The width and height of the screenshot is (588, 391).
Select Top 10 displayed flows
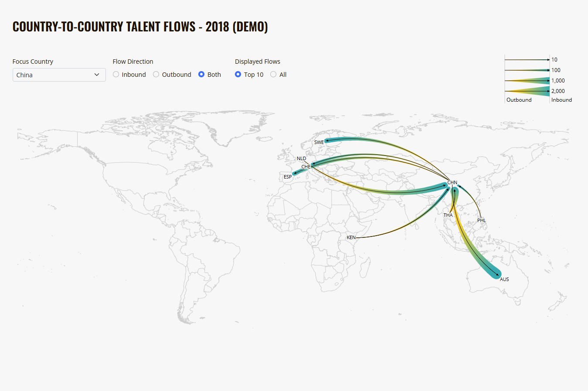coord(238,75)
